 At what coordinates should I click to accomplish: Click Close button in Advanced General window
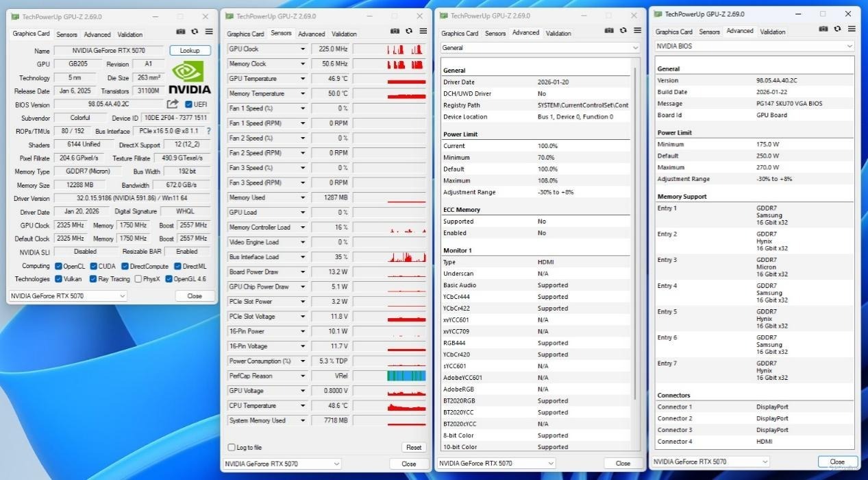pos(623,464)
